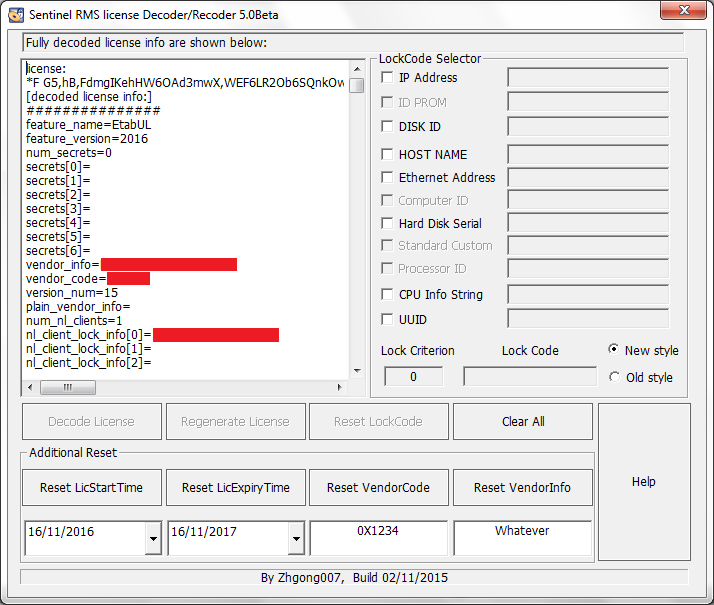Click the 'Fully decoded license info' status text
The height and width of the screenshot is (605, 714).
(146, 43)
